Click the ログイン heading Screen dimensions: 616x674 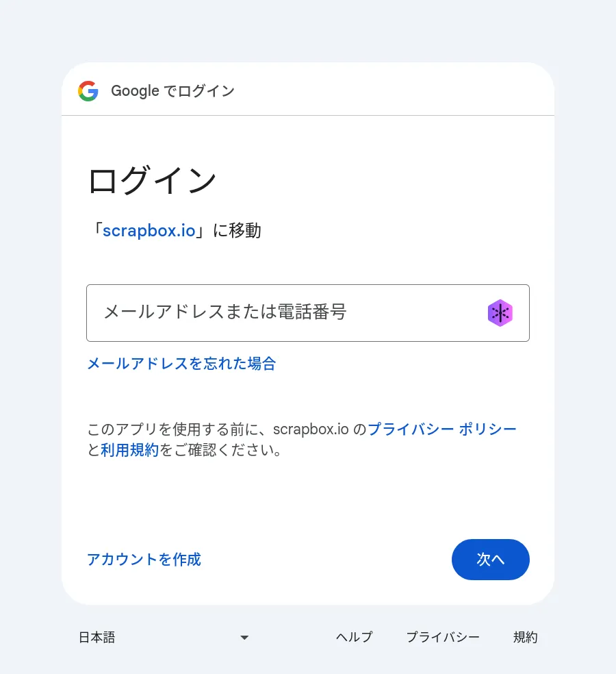click(153, 182)
